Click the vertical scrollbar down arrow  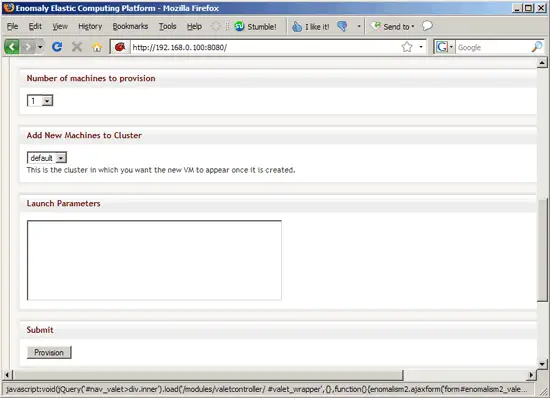point(542,364)
